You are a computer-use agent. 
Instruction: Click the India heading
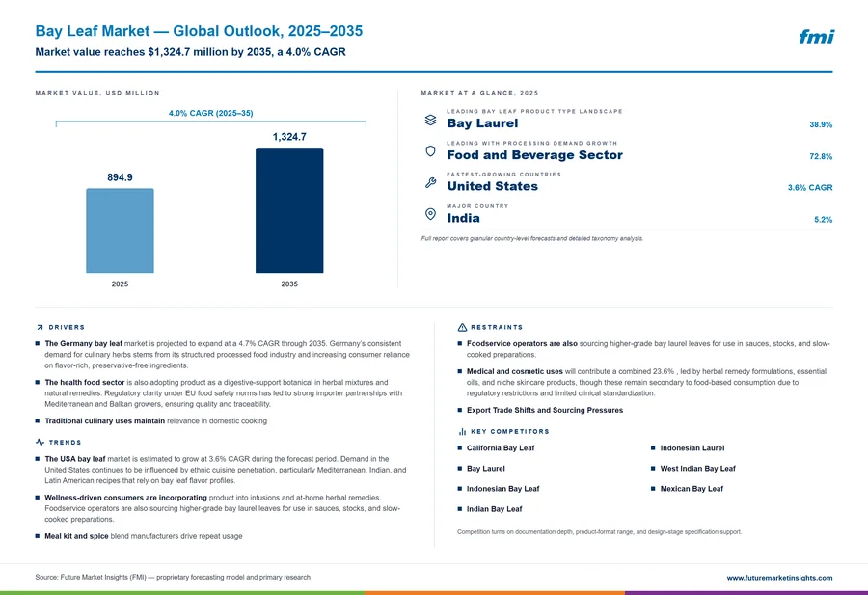[x=463, y=218]
